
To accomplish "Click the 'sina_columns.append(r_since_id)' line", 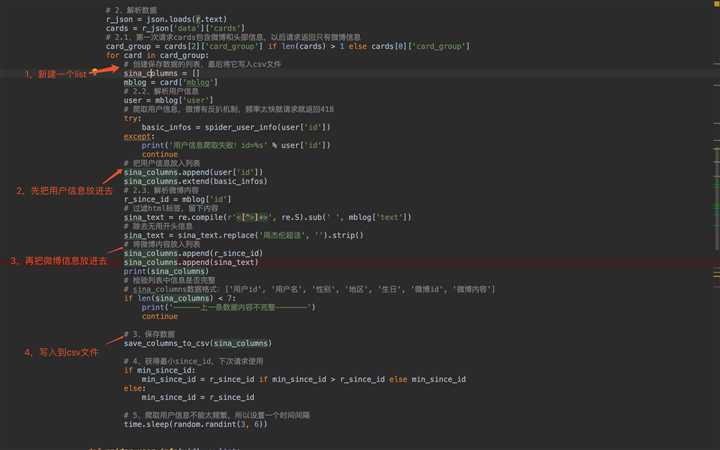I will tap(193, 253).
